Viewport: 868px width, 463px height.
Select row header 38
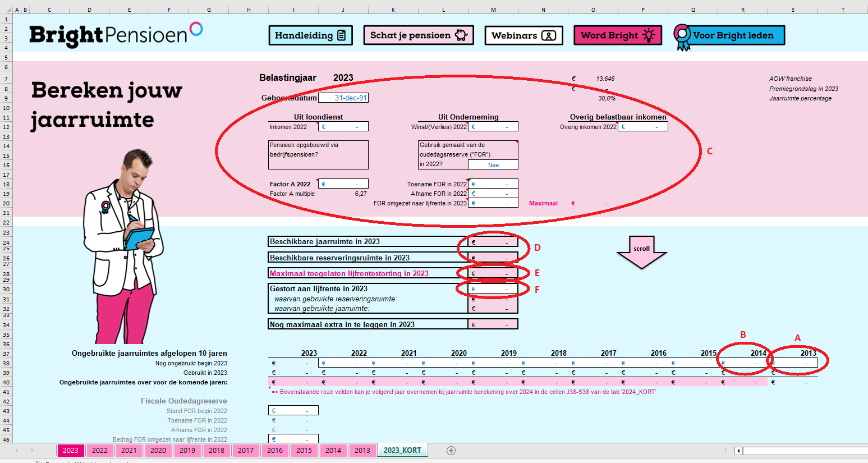pyautogui.click(x=6, y=363)
